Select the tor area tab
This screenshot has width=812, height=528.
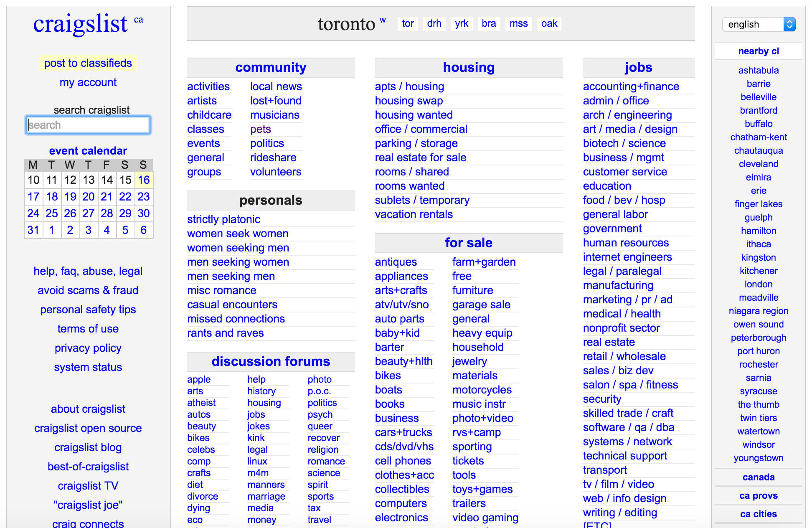[408, 23]
